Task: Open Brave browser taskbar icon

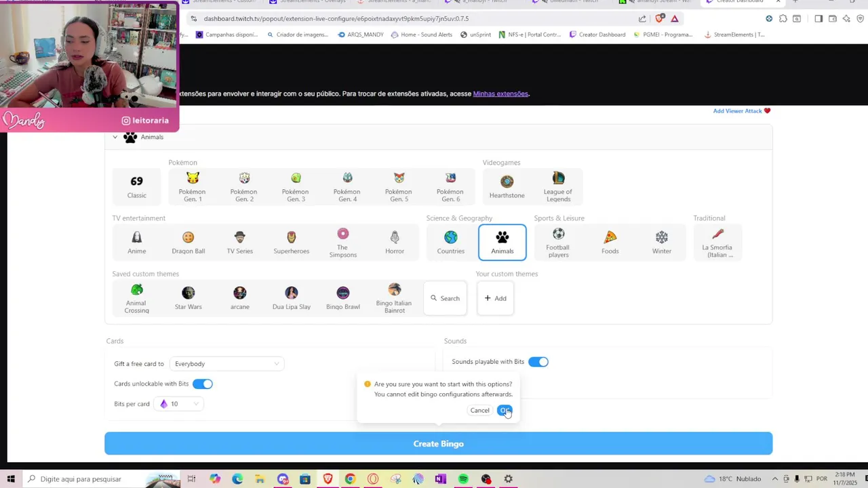Action: coord(328,479)
